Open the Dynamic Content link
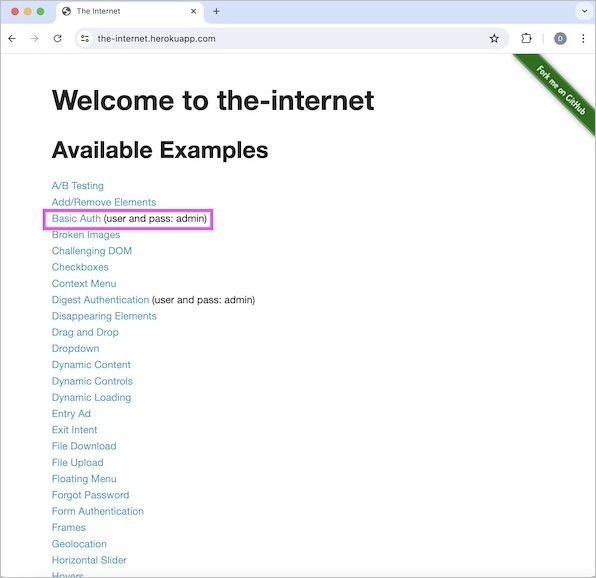The image size is (596, 578). tap(91, 365)
